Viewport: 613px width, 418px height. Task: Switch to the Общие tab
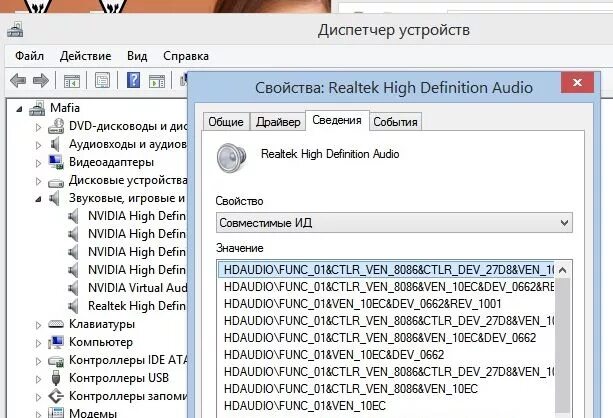click(226, 122)
